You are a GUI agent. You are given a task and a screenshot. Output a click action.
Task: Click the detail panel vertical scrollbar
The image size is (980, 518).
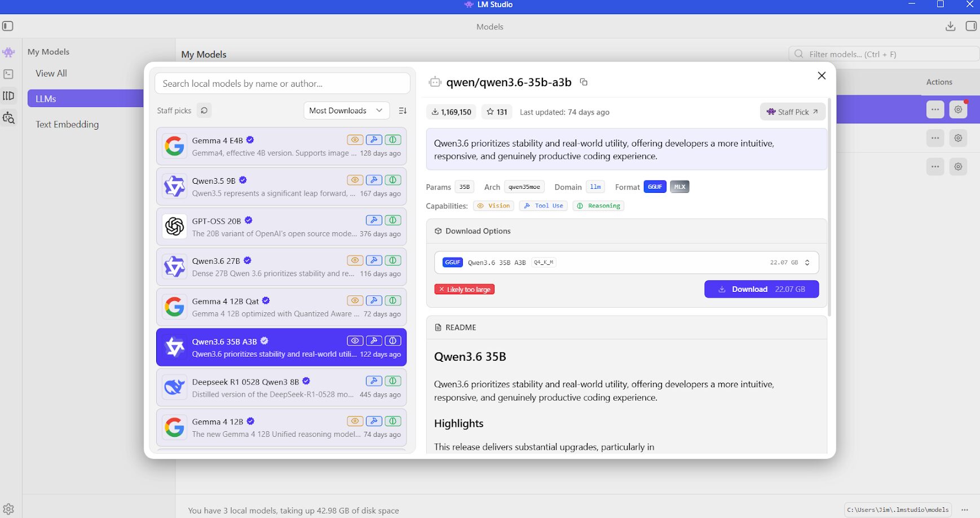click(829, 207)
